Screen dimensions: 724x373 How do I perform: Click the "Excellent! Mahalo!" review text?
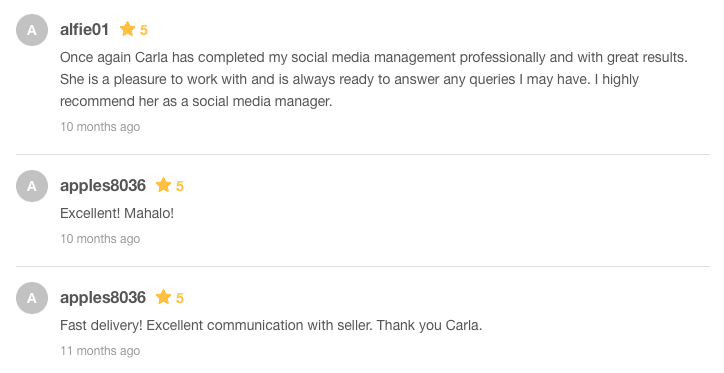(117, 213)
